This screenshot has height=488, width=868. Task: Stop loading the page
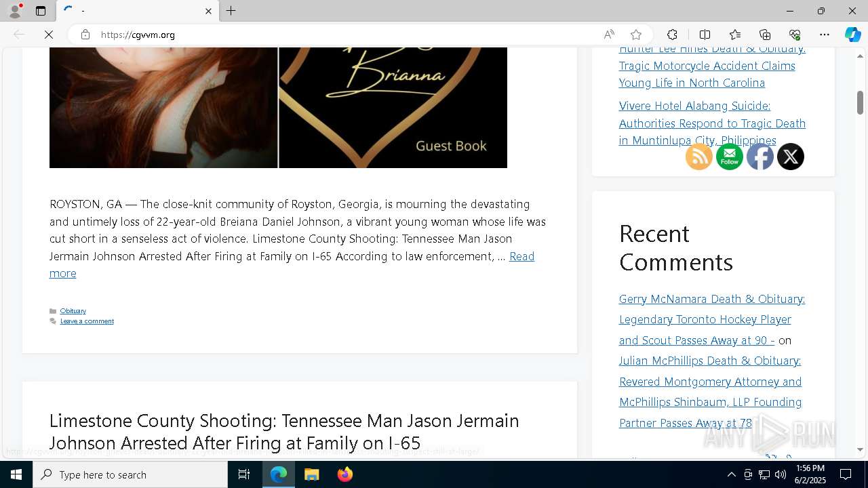coord(49,35)
